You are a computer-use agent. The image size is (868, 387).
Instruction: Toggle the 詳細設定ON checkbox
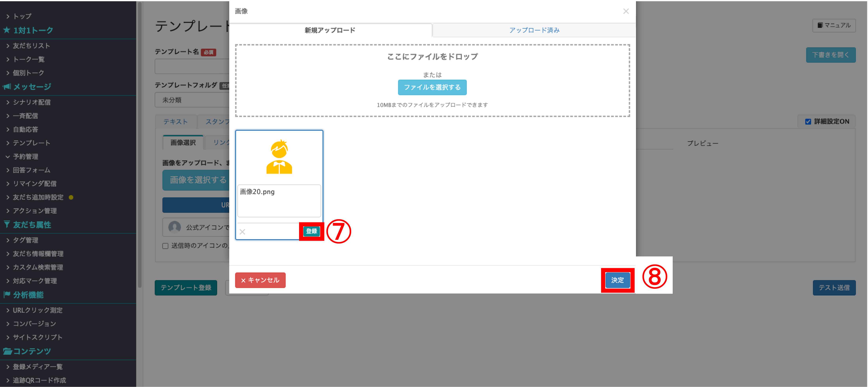808,122
